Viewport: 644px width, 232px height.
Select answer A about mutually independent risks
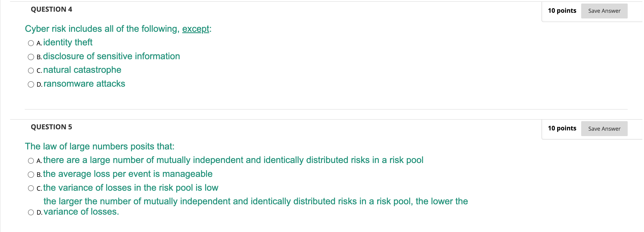31,161
